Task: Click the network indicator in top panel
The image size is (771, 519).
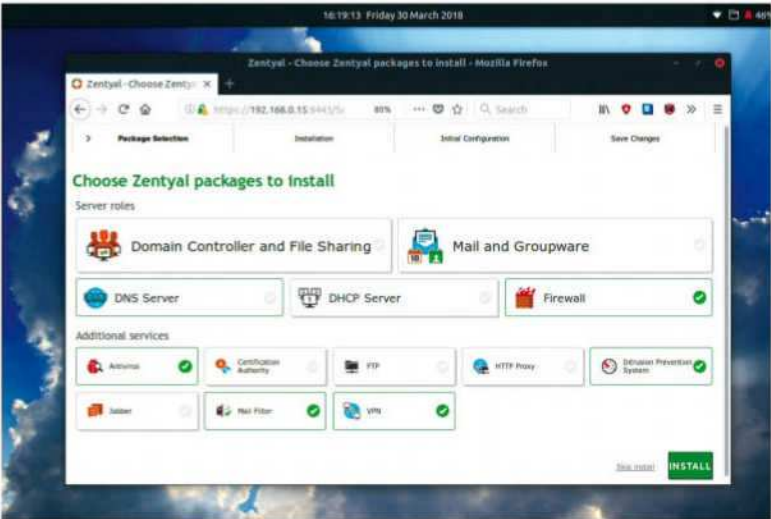Action: pyautogui.click(x=717, y=15)
